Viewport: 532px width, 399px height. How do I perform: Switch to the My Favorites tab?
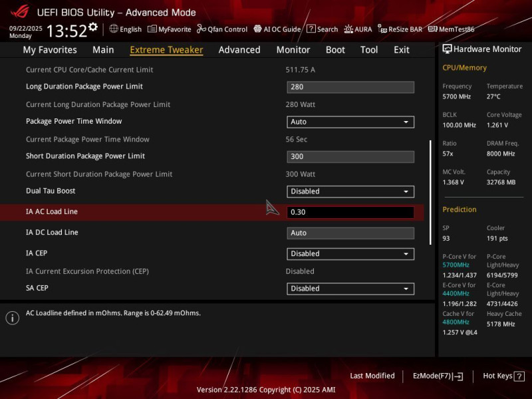pyautogui.click(x=50, y=50)
